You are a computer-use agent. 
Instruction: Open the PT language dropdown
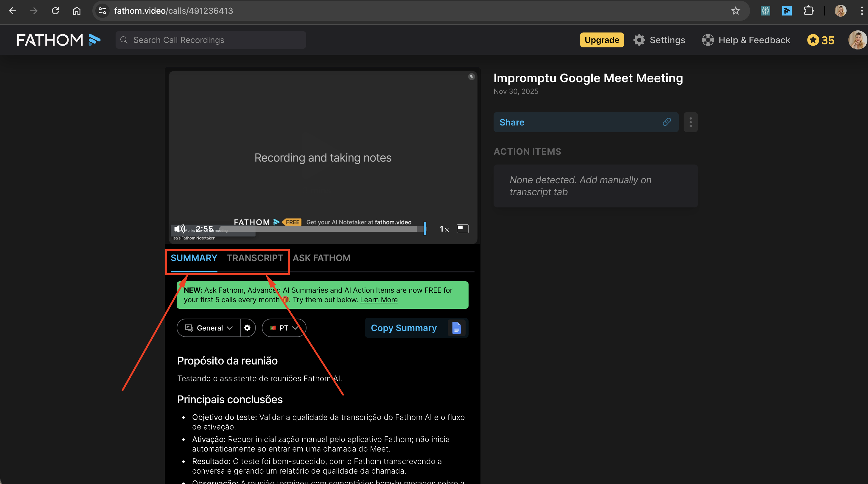click(284, 328)
